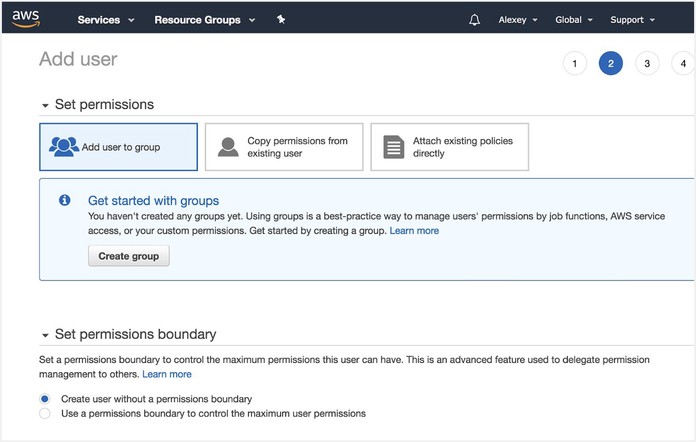Select Use a permissions boundary radio option
696x442 pixels.
44,413
